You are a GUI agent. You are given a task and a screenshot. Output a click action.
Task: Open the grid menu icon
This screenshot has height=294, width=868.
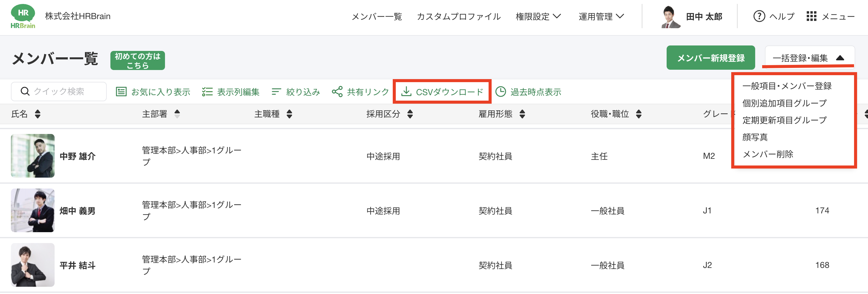[x=811, y=16]
